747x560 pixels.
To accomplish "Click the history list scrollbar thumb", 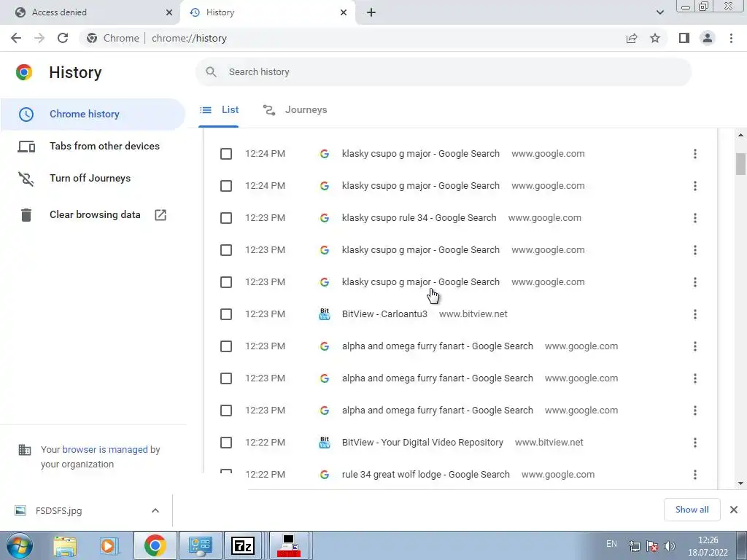I will [x=740, y=164].
